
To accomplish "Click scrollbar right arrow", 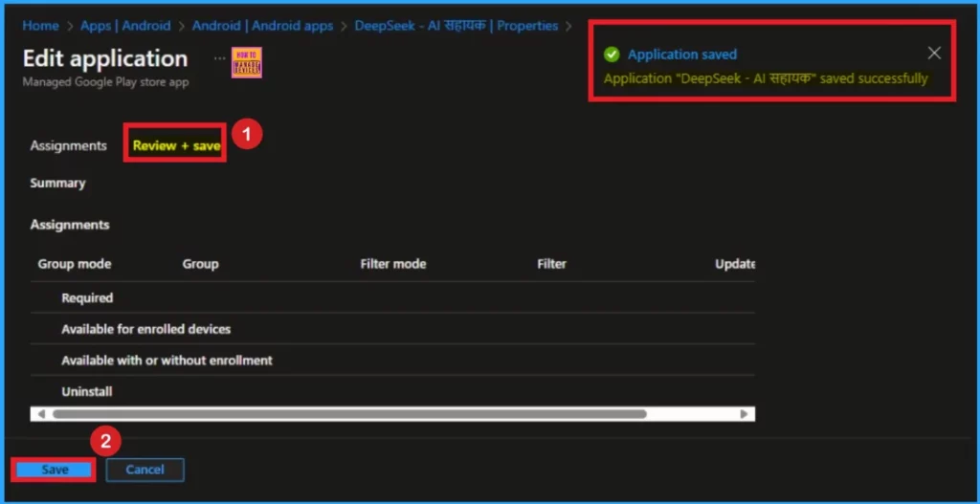I will (x=744, y=413).
